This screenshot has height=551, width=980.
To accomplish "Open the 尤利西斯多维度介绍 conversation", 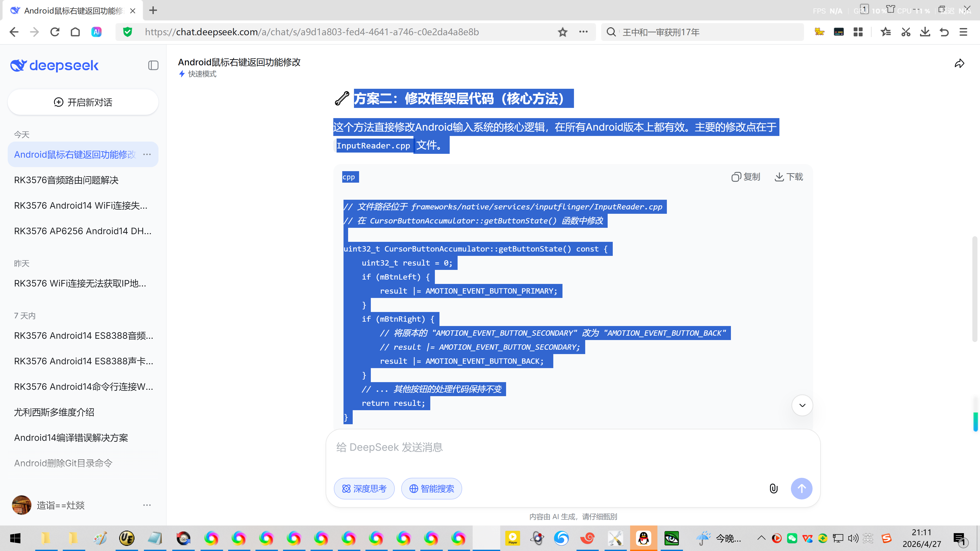I will [x=54, y=412].
